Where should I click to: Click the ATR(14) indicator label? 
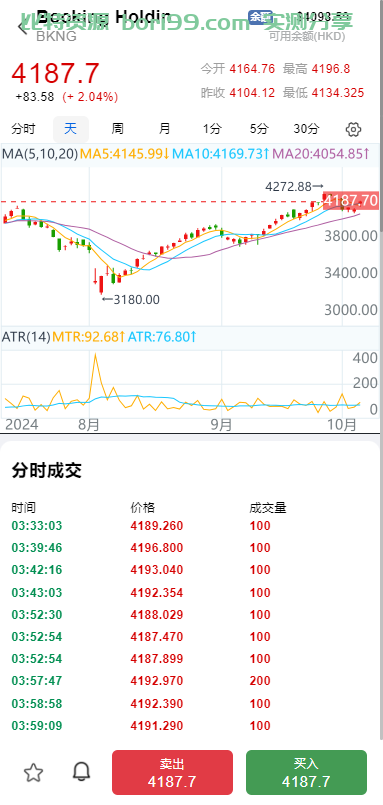(x=26, y=337)
